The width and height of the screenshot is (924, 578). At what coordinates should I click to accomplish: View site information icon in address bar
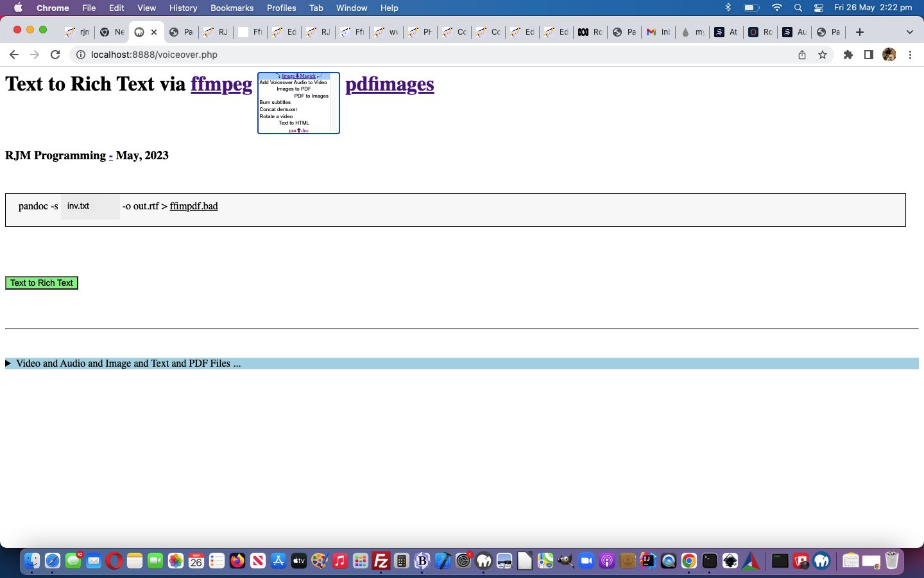(x=81, y=55)
